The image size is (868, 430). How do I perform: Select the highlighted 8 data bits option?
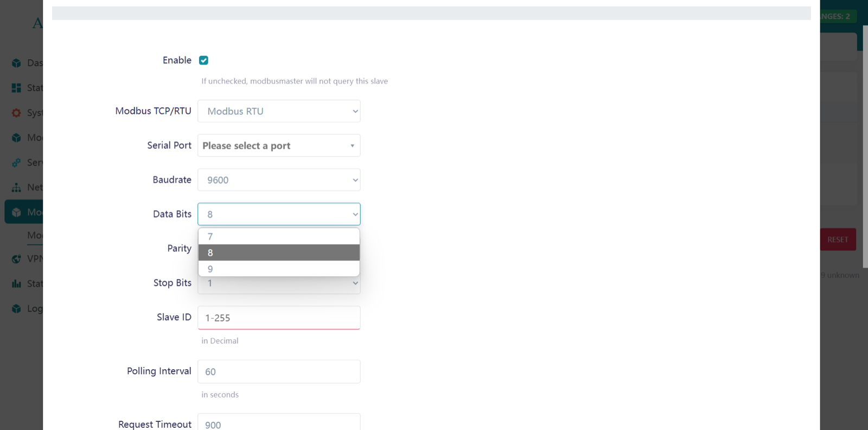pyautogui.click(x=279, y=252)
